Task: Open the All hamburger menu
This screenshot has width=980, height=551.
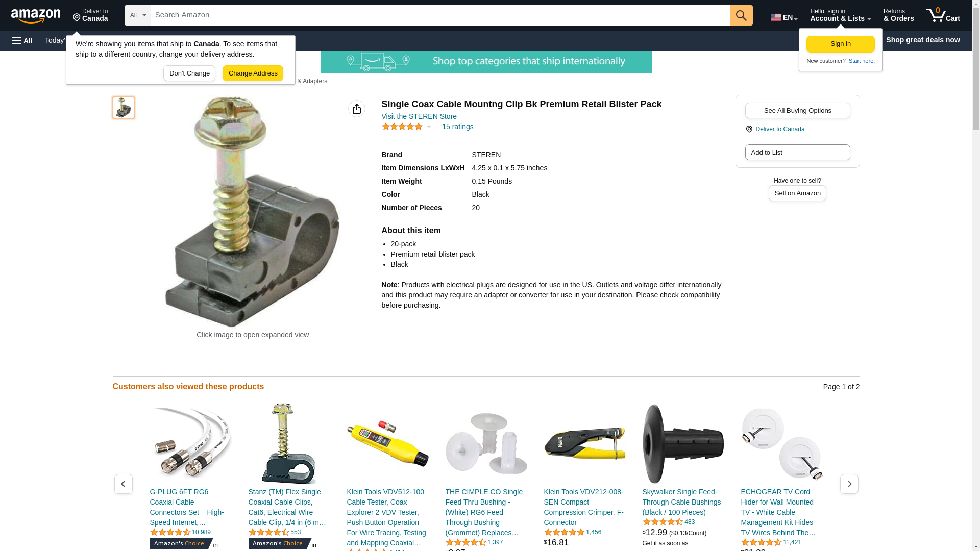Action: (22, 40)
